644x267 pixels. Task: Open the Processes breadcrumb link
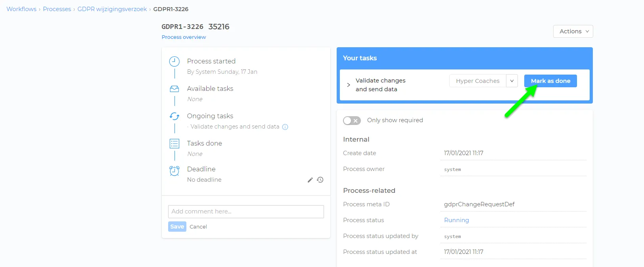click(57, 9)
